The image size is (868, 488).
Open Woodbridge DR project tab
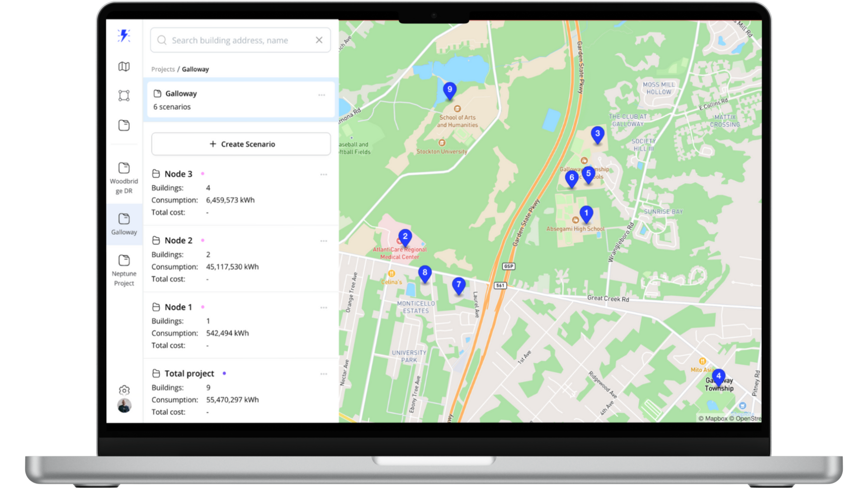pyautogui.click(x=124, y=178)
